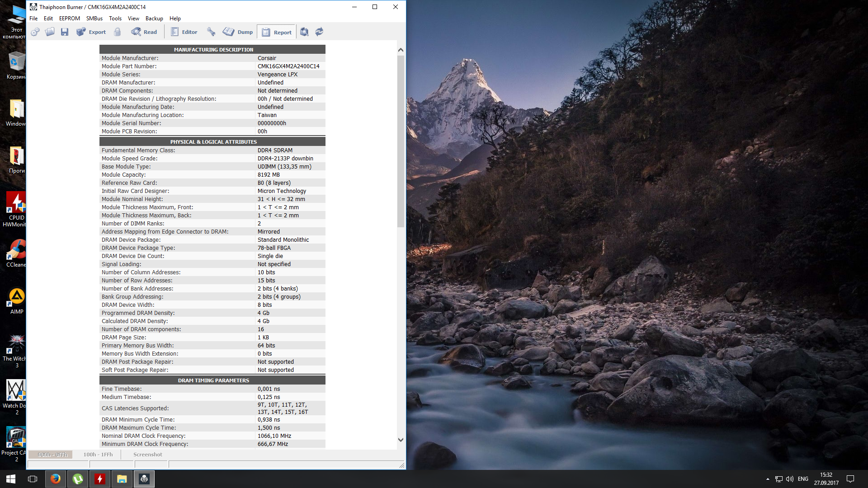The height and width of the screenshot is (488, 868).
Task: Click the magnifier search toolbar icon
Action: point(304,32)
